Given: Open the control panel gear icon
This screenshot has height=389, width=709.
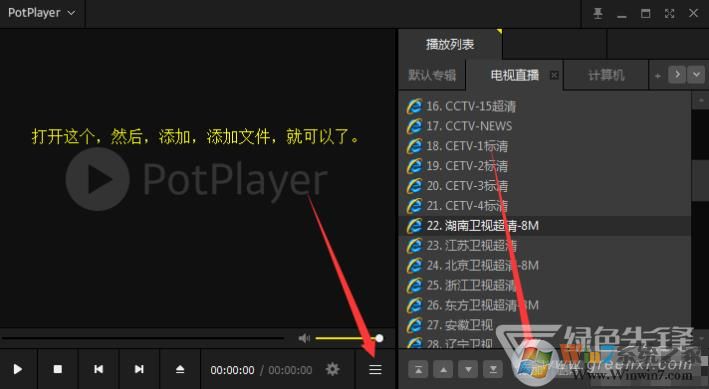Looking at the screenshot, I should tap(332, 369).
